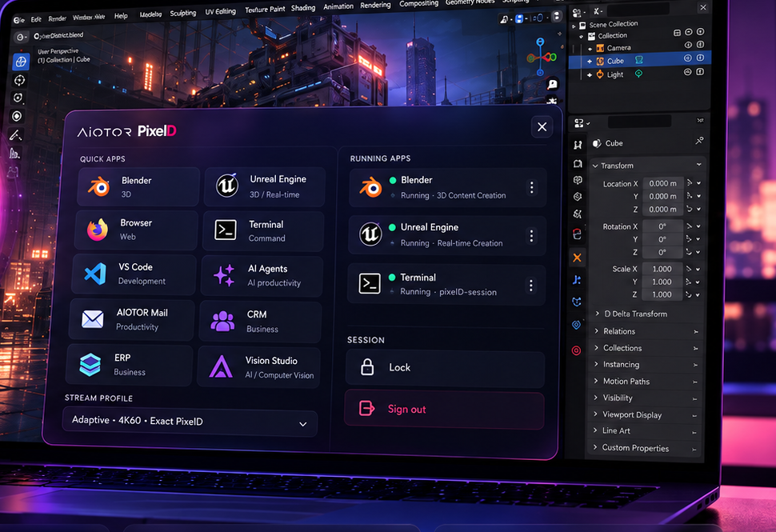This screenshot has width=776, height=532.
Task: Launch Blender from Quick Apps
Action: pos(138,186)
